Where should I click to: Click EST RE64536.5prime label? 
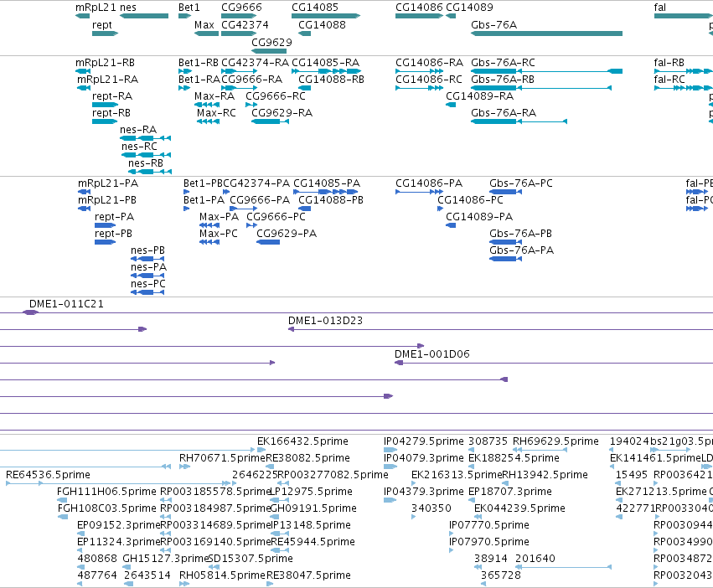(x=49, y=475)
